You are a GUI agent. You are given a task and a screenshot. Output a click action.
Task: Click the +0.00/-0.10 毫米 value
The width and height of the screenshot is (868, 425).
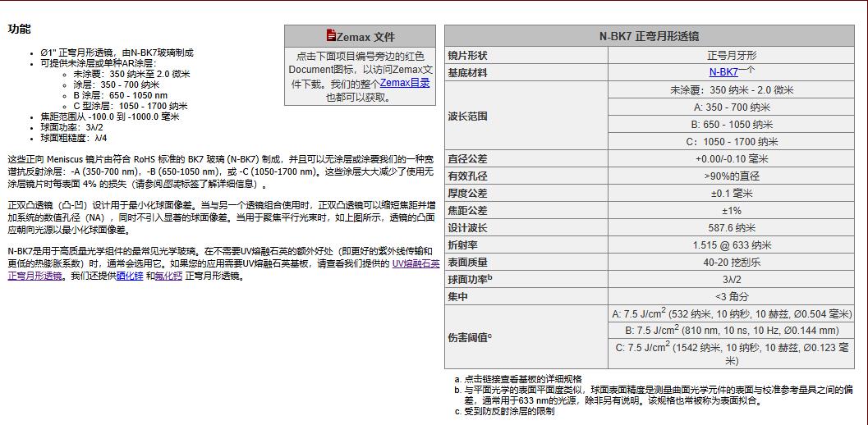tap(731, 159)
